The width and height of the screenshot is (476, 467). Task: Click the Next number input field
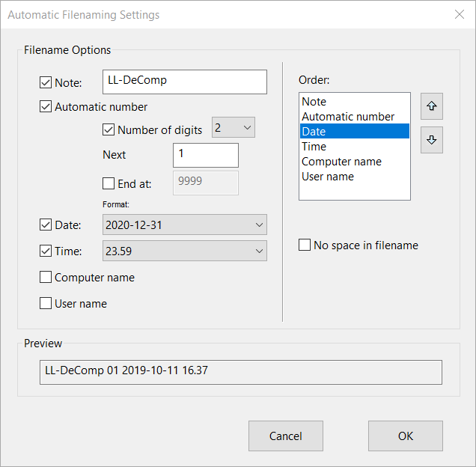pos(205,155)
